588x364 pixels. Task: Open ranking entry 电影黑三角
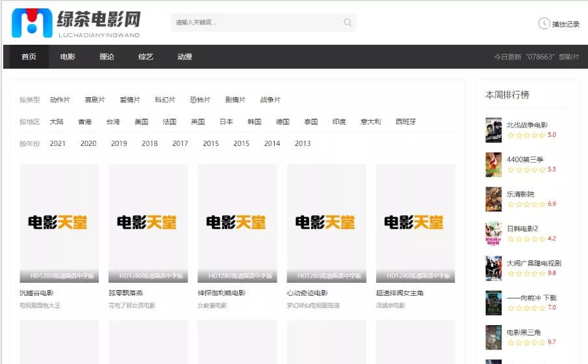coord(524,332)
